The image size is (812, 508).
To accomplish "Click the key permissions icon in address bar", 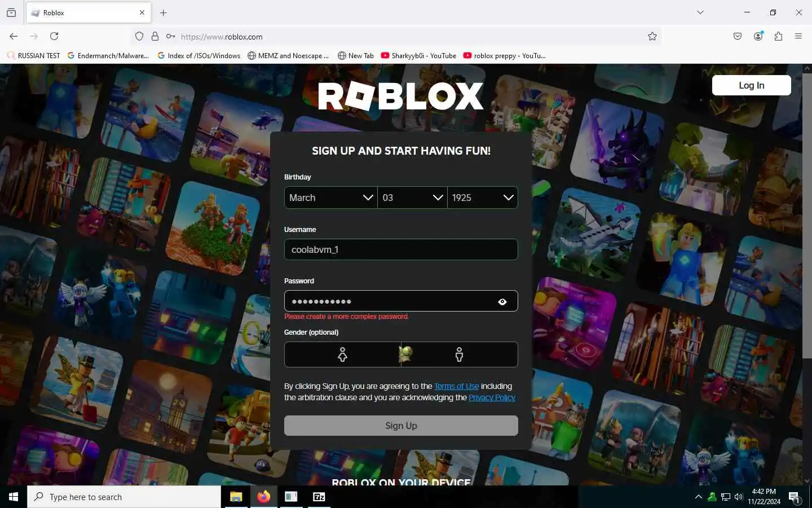I will pyautogui.click(x=170, y=37).
